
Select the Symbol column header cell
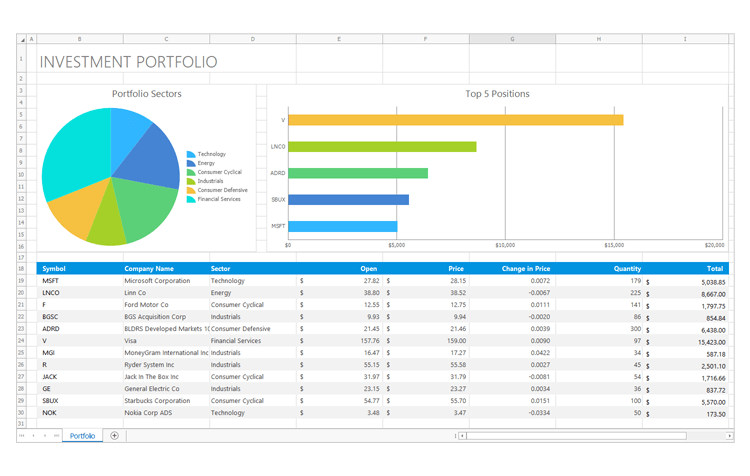[x=78, y=268]
